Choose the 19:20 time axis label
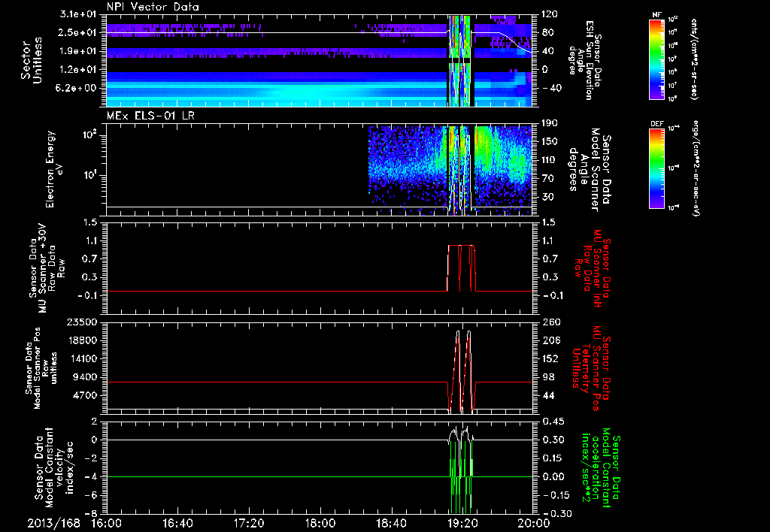This screenshot has width=770, height=532. [462, 523]
